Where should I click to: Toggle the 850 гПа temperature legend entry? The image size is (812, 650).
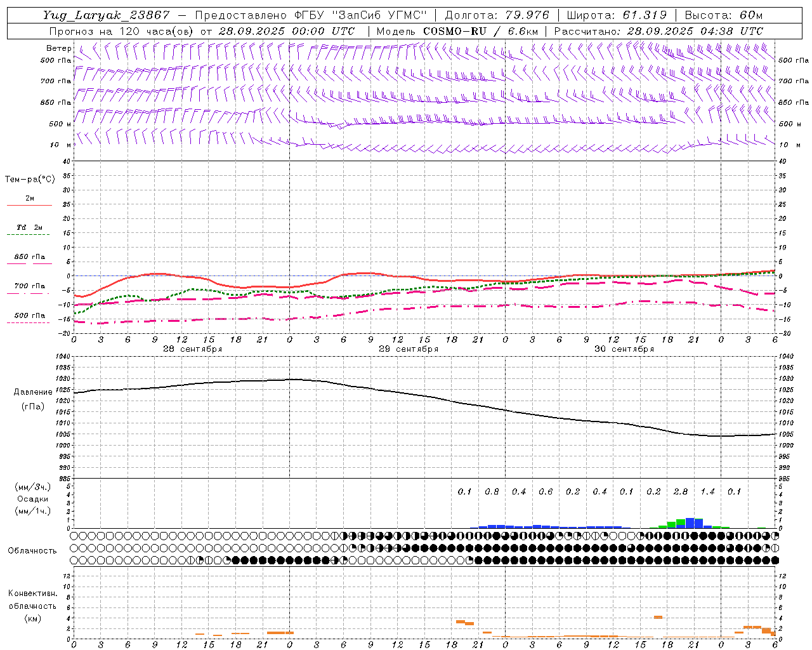coord(30,257)
